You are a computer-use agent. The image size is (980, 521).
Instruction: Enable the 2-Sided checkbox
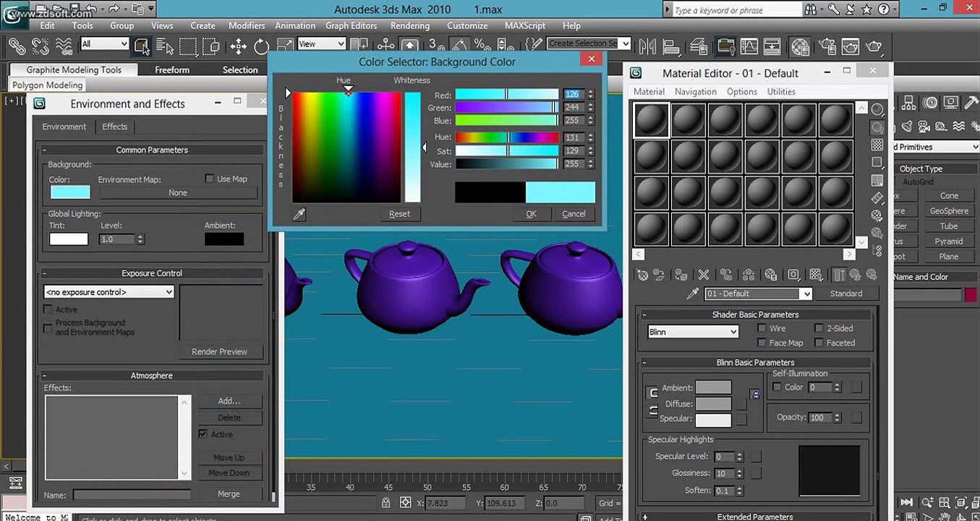coord(819,328)
